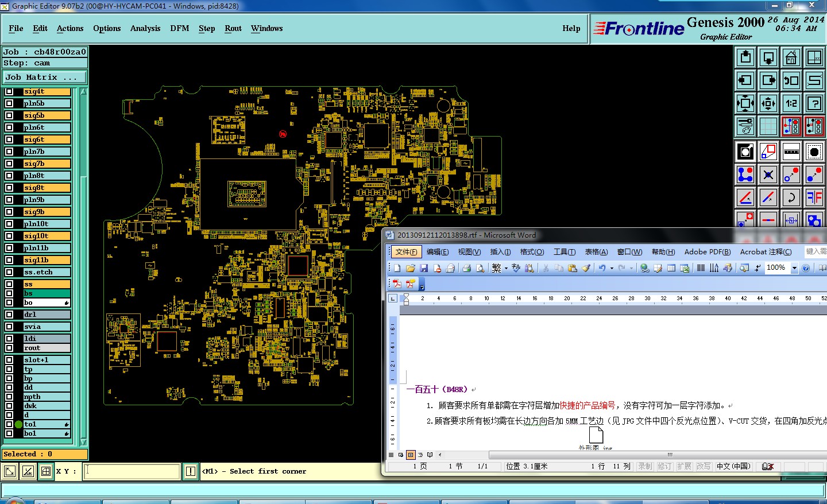This screenshot has width=827, height=504.
Task: Open the 文件(F) menu in Word
Action: pos(407,252)
